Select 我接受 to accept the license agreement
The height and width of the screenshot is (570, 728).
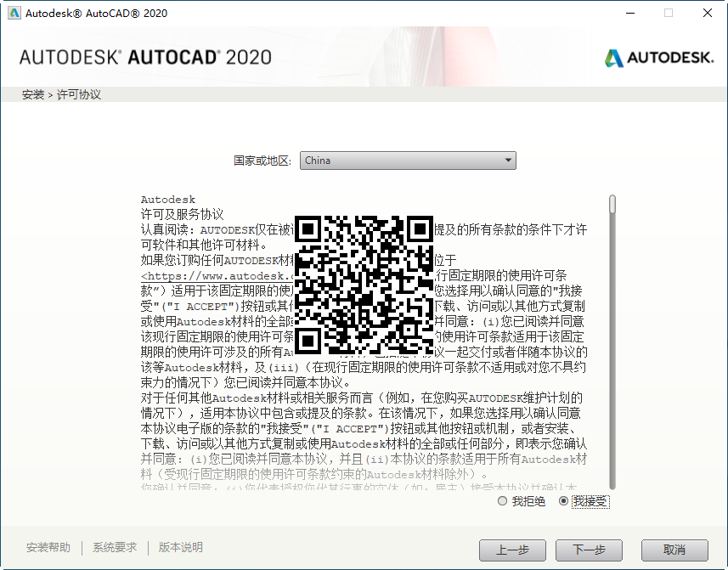[x=563, y=501]
